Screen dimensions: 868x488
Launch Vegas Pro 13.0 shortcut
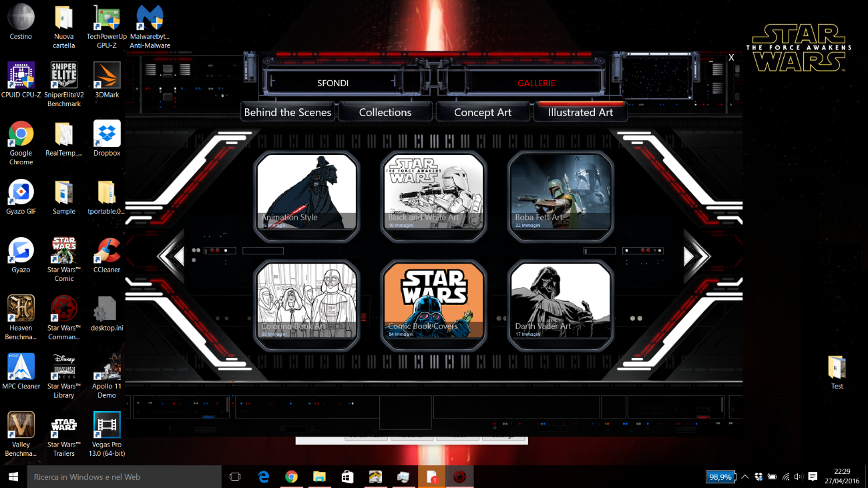pos(107,434)
